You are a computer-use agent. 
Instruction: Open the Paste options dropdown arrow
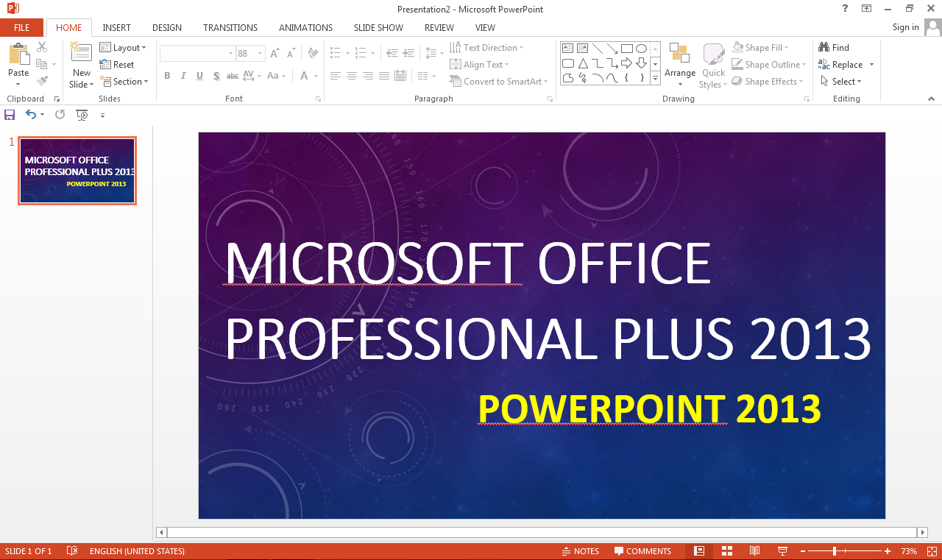(x=18, y=85)
